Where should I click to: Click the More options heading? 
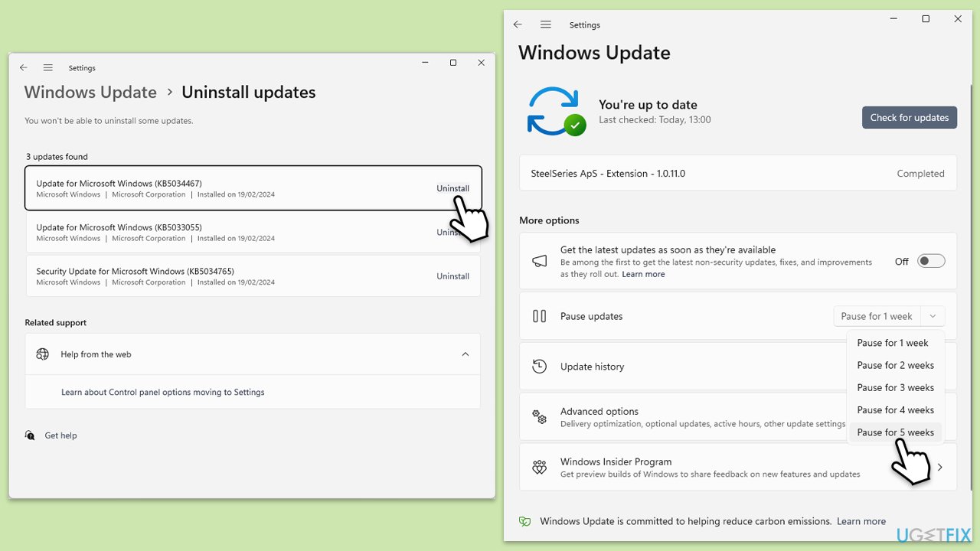pyautogui.click(x=549, y=220)
